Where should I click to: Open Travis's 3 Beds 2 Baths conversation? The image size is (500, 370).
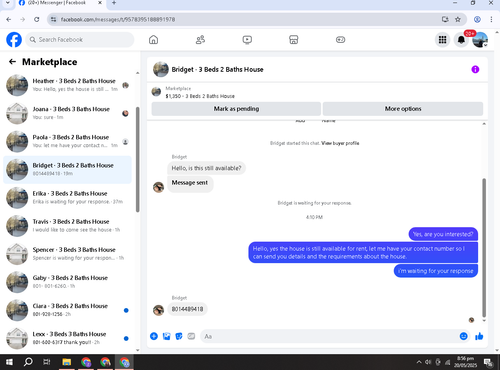pyautogui.click(x=67, y=226)
